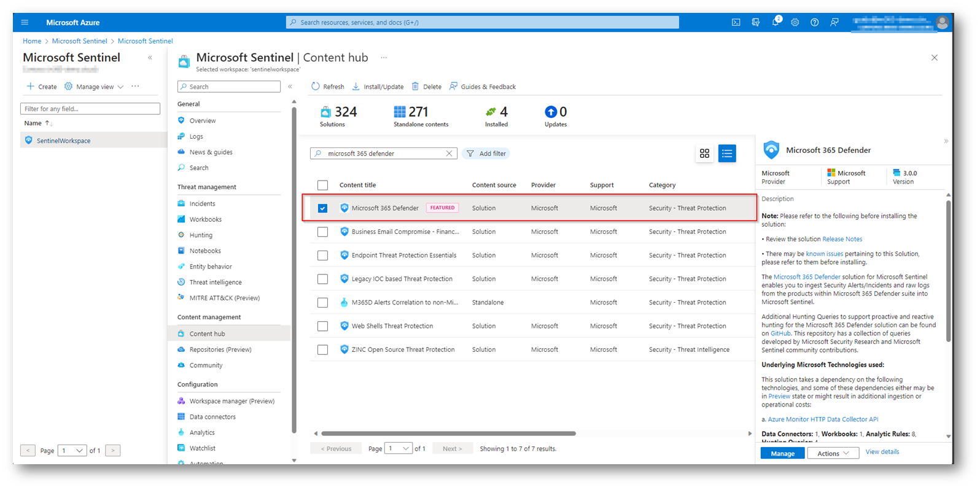Image resolution: width=980 pixels, height=490 pixels.
Task: Click the Delete trash toolbar button
Action: click(427, 87)
